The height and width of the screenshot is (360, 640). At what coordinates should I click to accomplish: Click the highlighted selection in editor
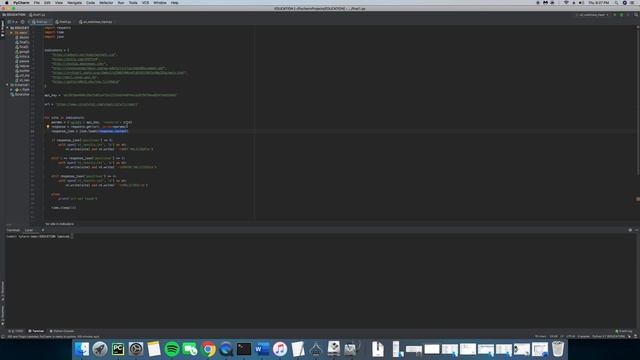pyautogui.click(x=113, y=131)
